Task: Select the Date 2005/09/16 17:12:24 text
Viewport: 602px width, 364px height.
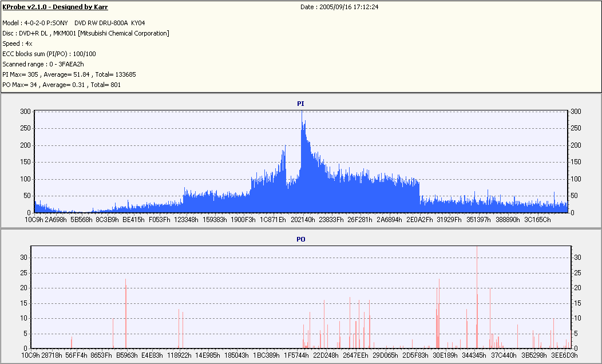Action: (339, 7)
